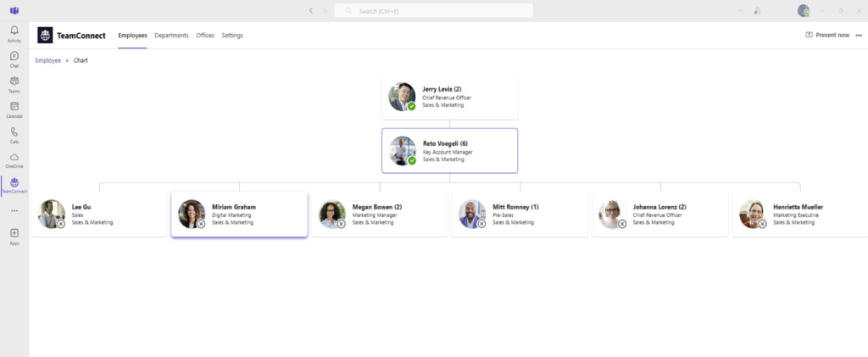Select the Lee Gu name
Image resolution: width=868 pixels, height=357 pixels.
(81, 207)
